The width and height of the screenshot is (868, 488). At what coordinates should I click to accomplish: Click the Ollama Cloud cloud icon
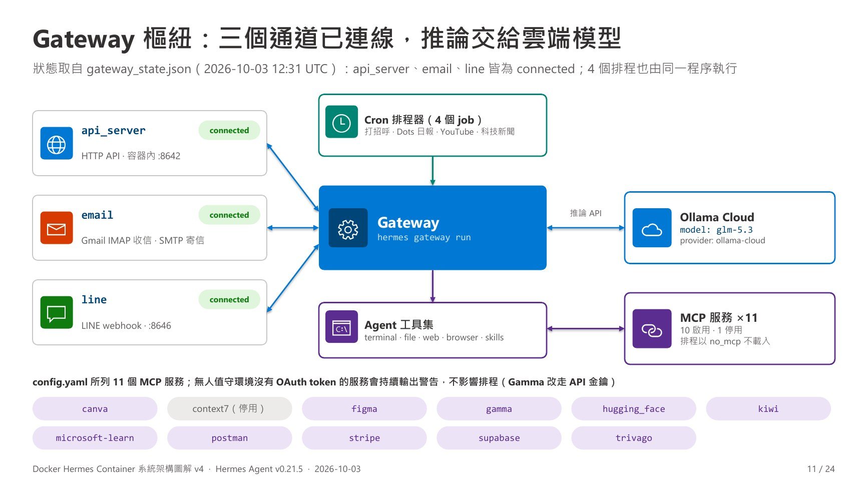(x=652, y=228)
